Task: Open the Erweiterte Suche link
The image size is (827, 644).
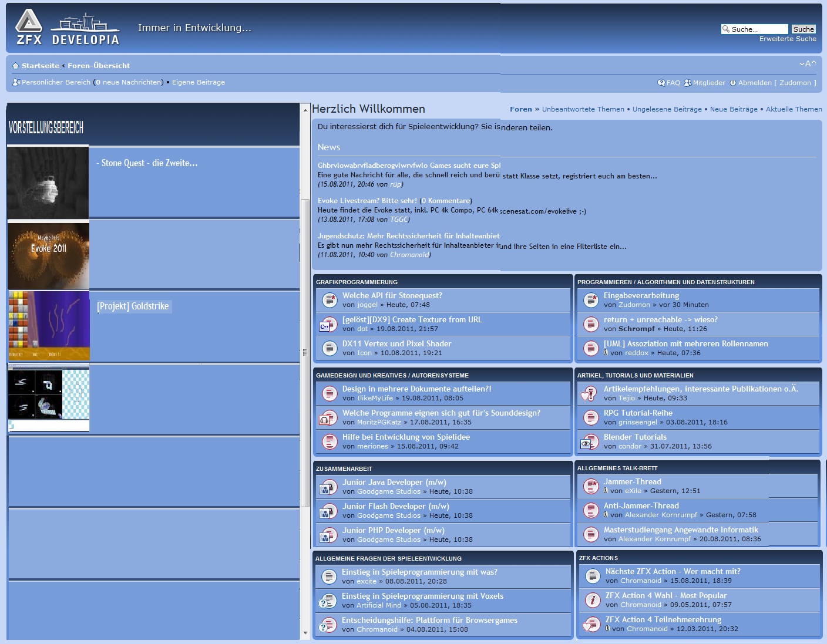Action: tap(787, 39)
